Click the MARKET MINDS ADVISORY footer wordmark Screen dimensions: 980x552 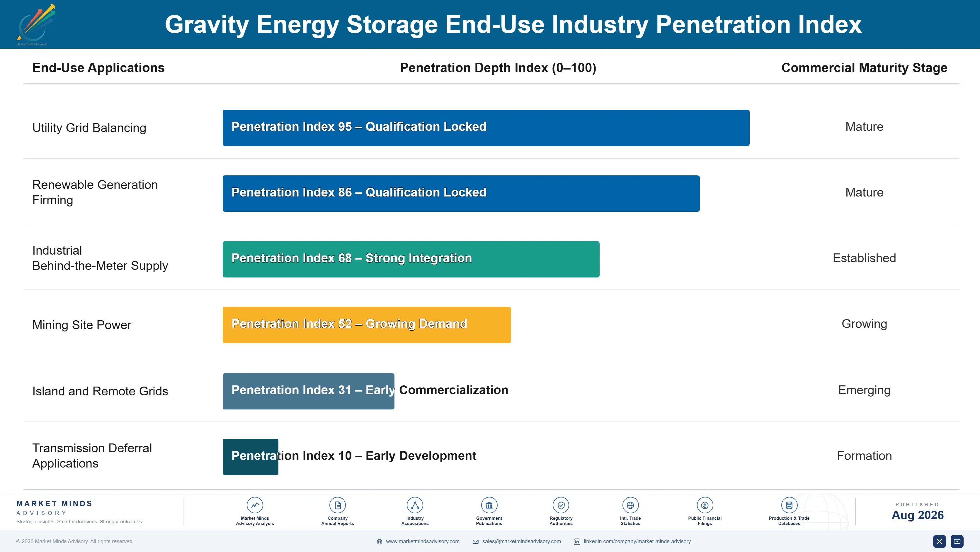[55, 508]
